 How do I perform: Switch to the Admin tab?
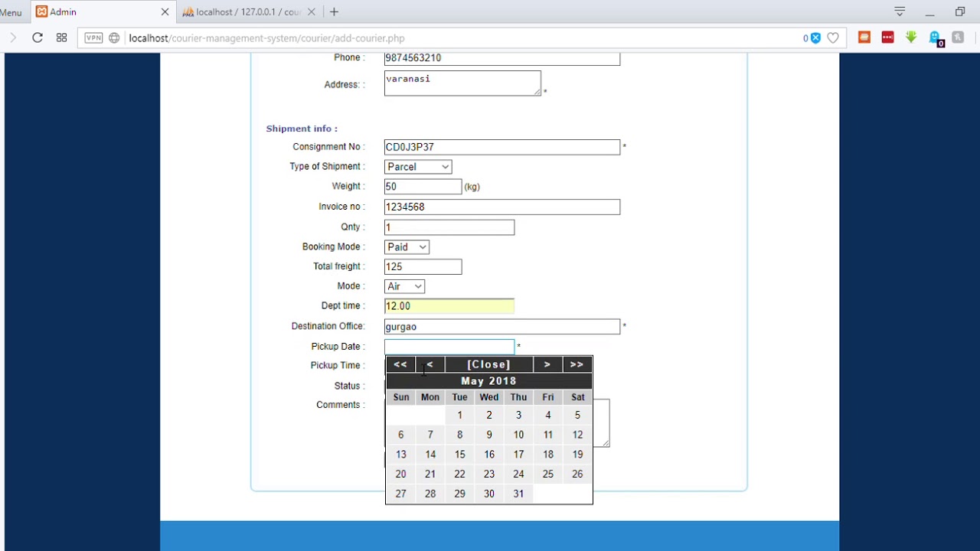coord(103,11)
